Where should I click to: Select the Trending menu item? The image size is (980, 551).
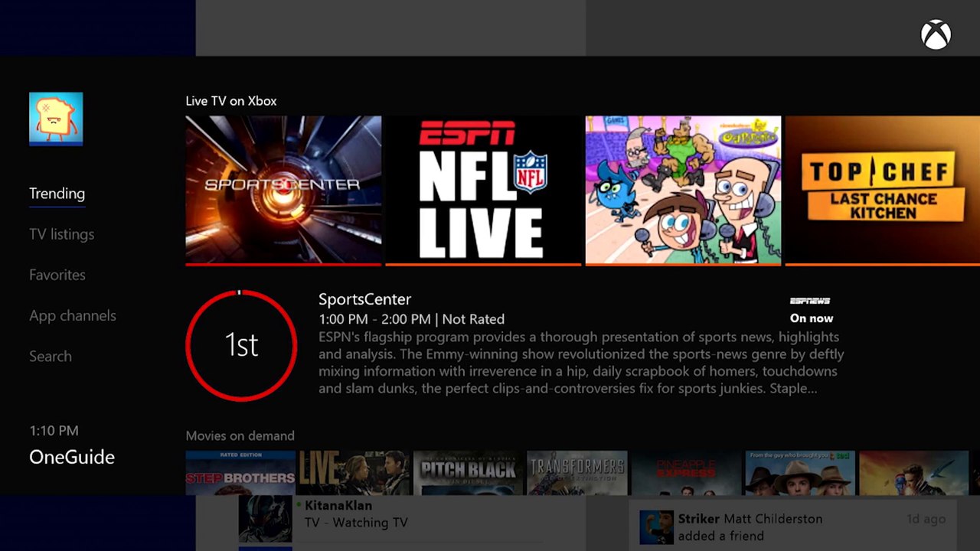[57, 194]
